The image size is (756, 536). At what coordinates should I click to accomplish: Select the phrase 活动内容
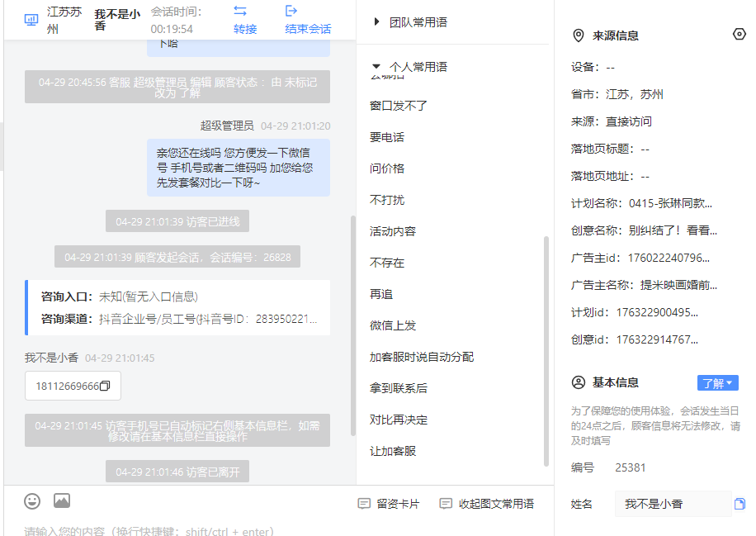(393, 231)
